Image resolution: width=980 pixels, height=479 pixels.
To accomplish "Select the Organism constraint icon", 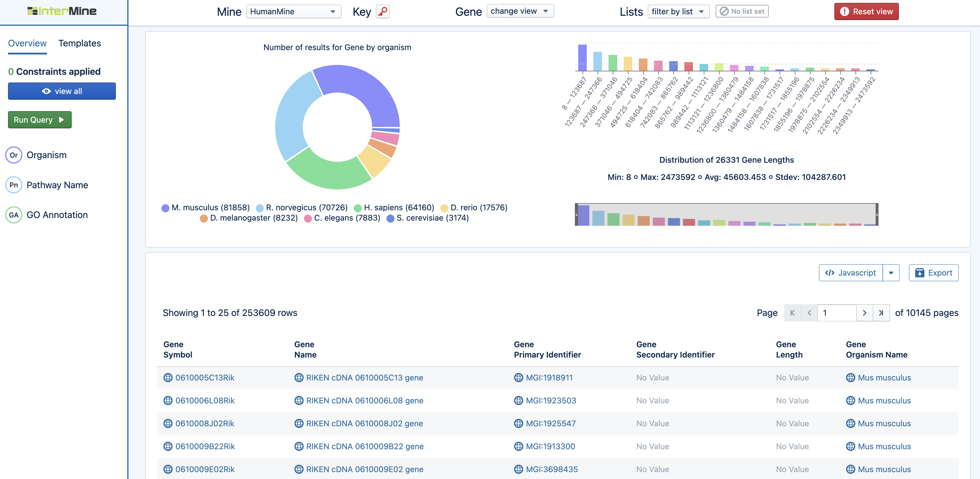I will tap(14, 155).
